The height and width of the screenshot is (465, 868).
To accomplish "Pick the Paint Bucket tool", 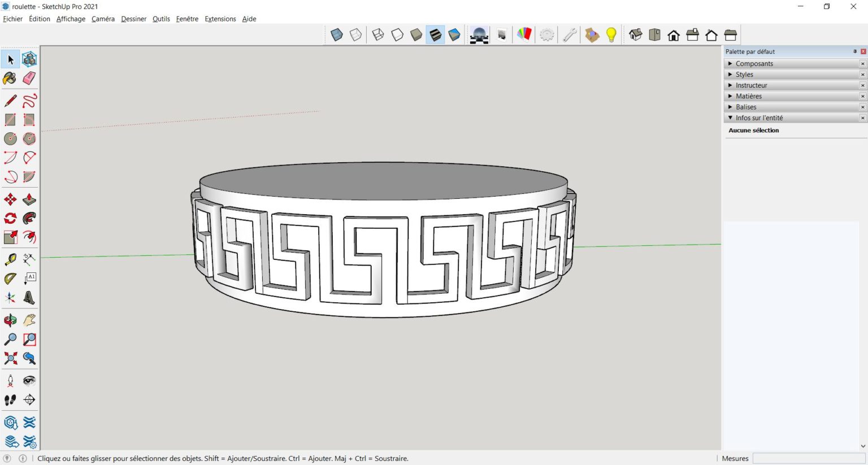I will 10,78.
